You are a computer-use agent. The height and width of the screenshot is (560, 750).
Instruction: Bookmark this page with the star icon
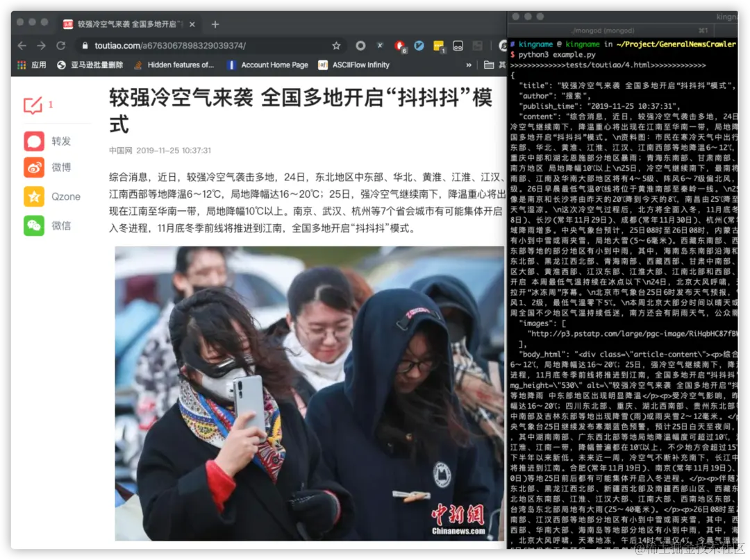point(336,46)
